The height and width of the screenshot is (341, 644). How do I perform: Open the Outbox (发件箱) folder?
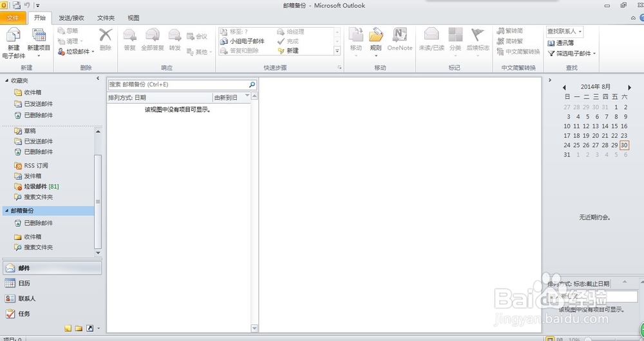click(28, 176)
